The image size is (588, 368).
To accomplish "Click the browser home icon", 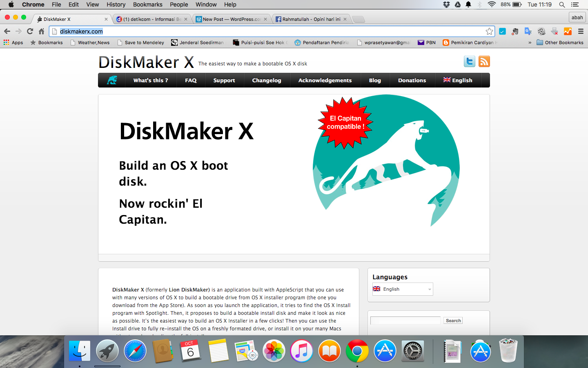I will tap(41, 31).
